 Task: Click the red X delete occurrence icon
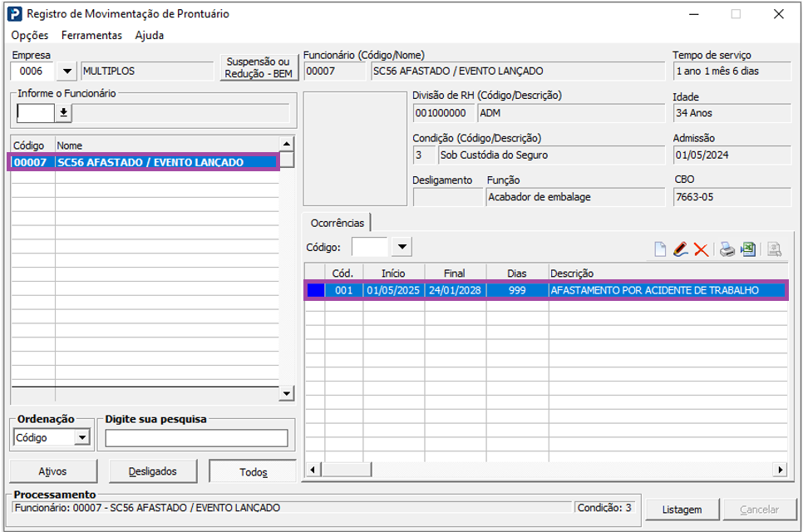coord(701,249)
